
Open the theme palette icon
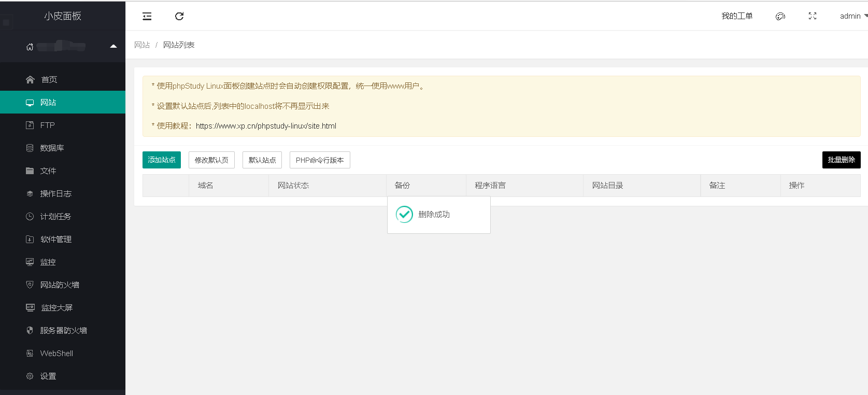click(x=780, y=16)
